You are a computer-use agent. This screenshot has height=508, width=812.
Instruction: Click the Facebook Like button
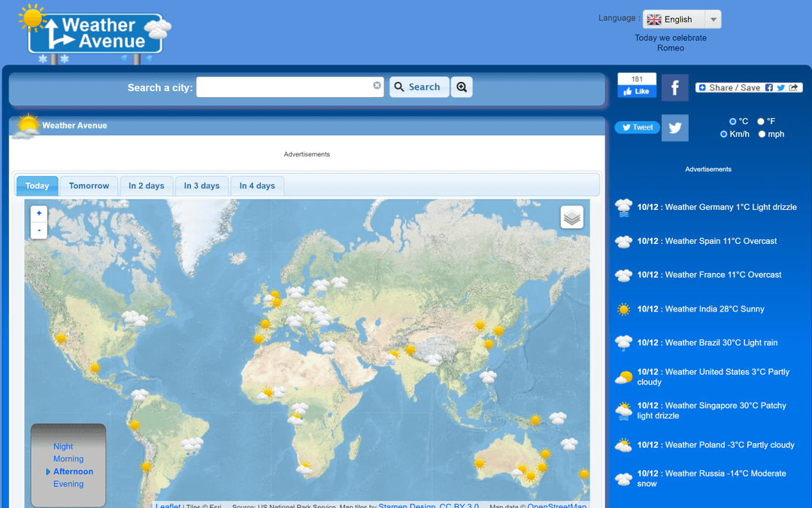tap(637, 91)
